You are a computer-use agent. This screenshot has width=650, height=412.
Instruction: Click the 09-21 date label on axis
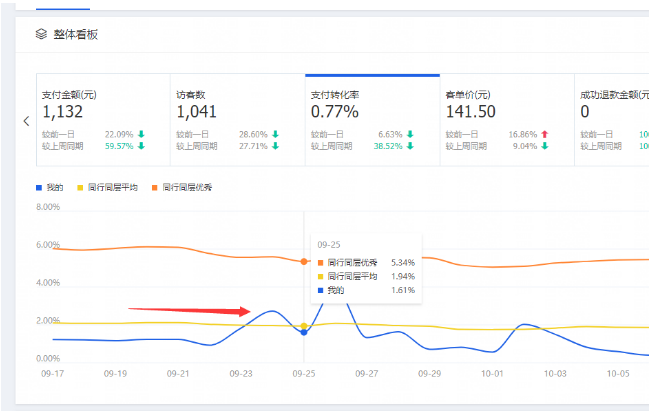[x=178, y=373]
